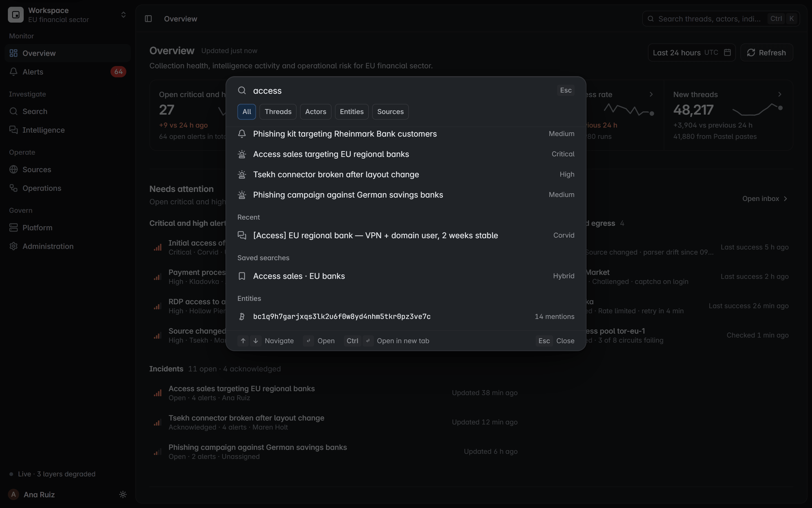The image size is (812, 508).
Task: Open Sources in the sidebar navigation
Action: (x=67, y=169)
